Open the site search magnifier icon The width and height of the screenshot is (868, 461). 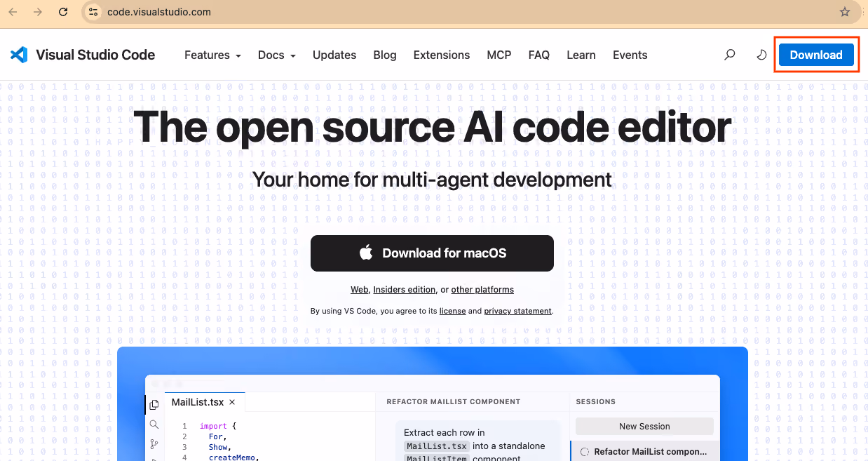pos(730,55)
